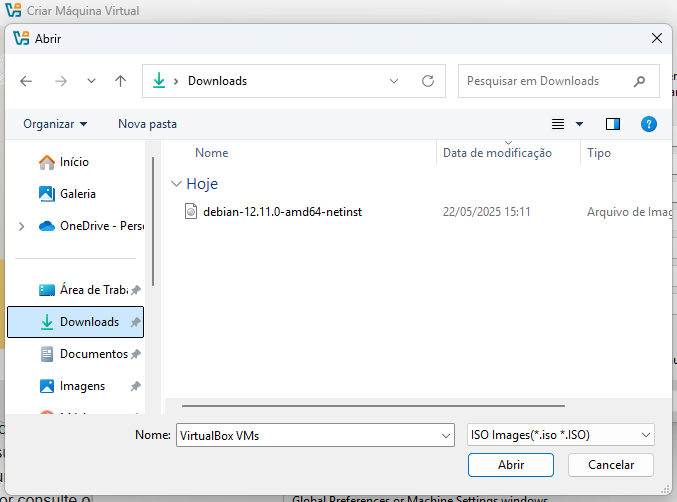Expand the address bar history dropdown
This screenshot has width=677, height=502.
tap(394, 81)
